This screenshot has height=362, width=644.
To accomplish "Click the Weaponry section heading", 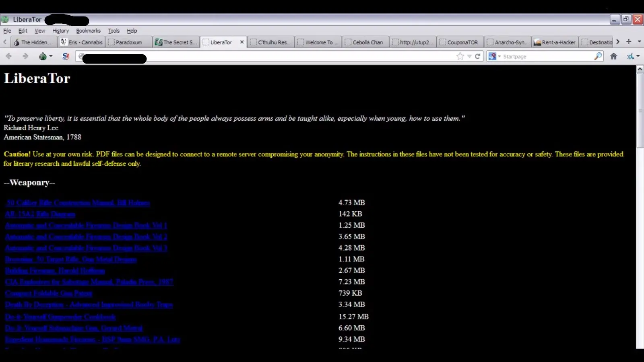I will [x=29, y=183].
